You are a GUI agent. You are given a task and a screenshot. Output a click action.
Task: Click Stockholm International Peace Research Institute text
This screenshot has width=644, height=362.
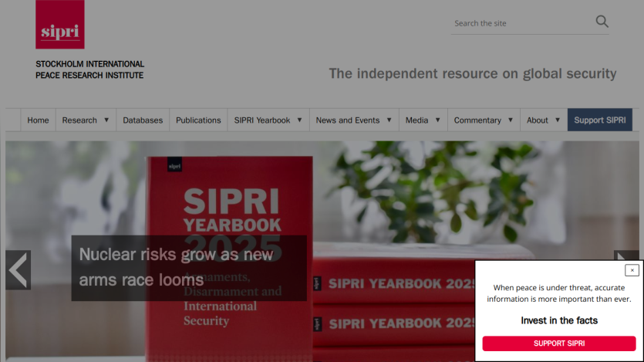(x=90, y=69)
